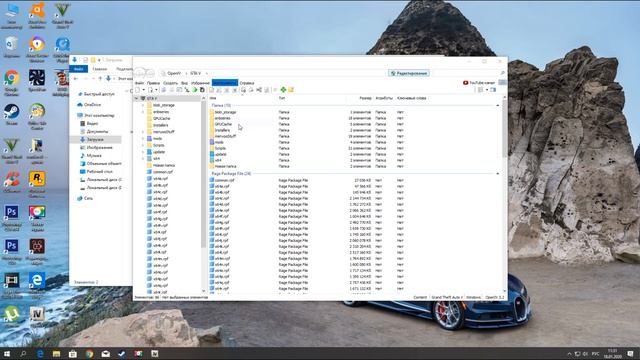This screenshot has width=640, height=360.
Task: Collapse the GTA V root tree node
Action: click(137, 98)
